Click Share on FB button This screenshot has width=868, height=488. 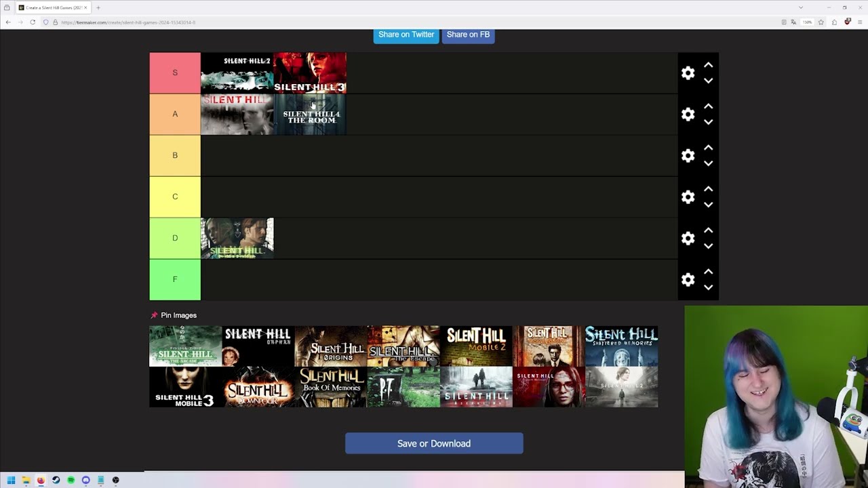468,35
